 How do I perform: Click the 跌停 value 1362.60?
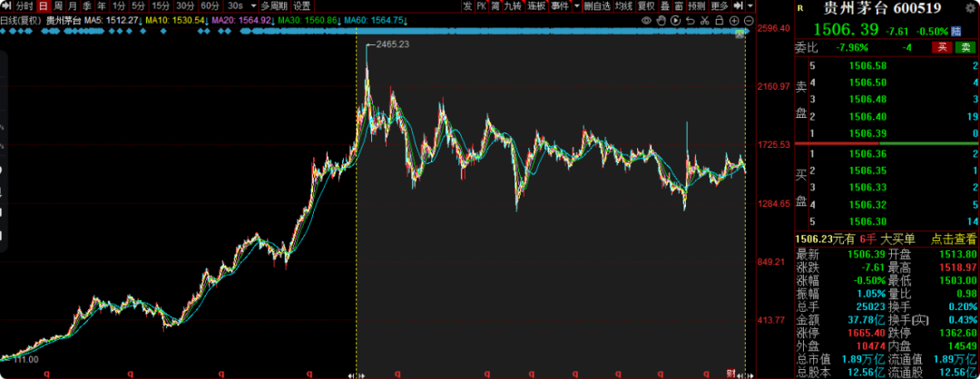click(x=957, y=334)
